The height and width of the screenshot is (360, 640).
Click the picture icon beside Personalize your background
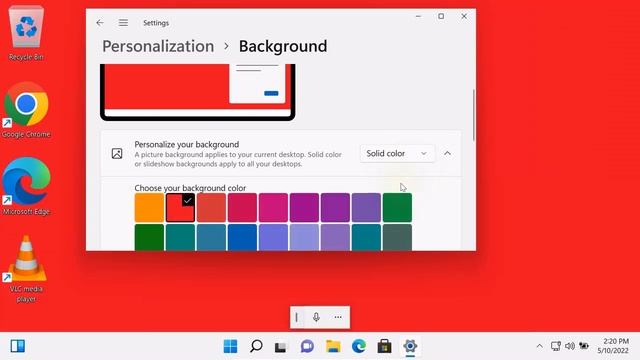117,153
